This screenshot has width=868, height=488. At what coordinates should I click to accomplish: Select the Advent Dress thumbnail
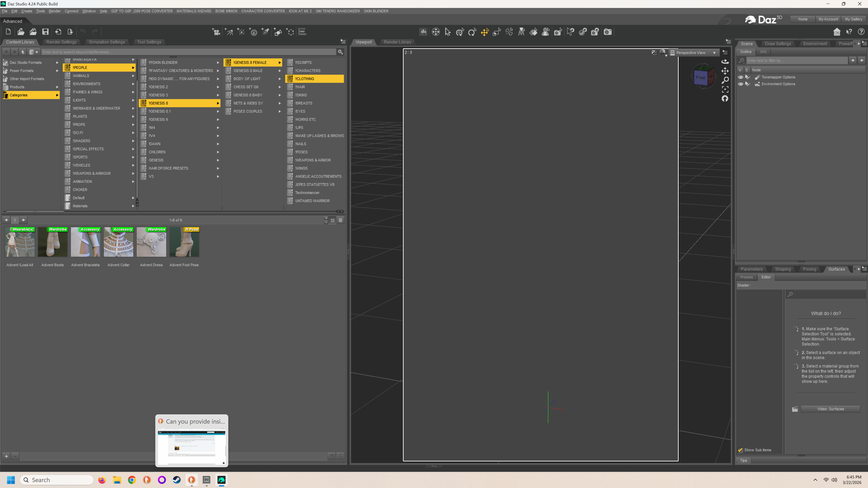[151, 242]
